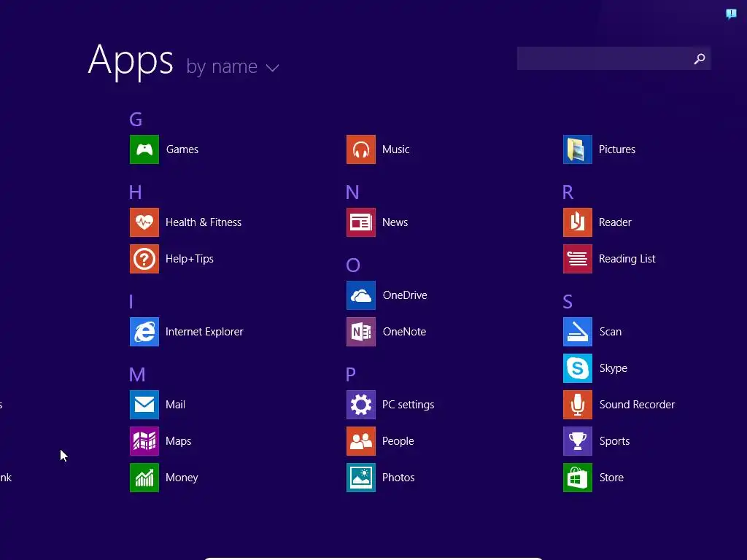Open the Games app tile icon
The width and height of the screenshot is (747, 560).
[144, 149]
